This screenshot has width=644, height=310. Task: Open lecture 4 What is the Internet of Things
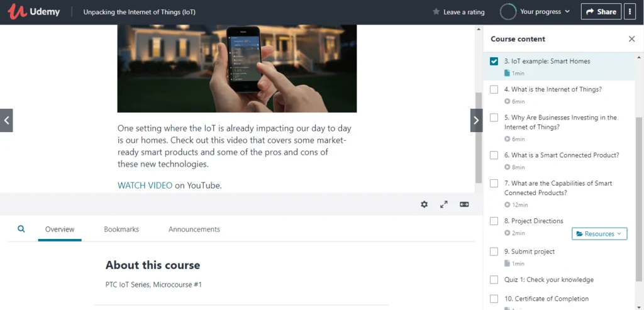click(553, 89)
